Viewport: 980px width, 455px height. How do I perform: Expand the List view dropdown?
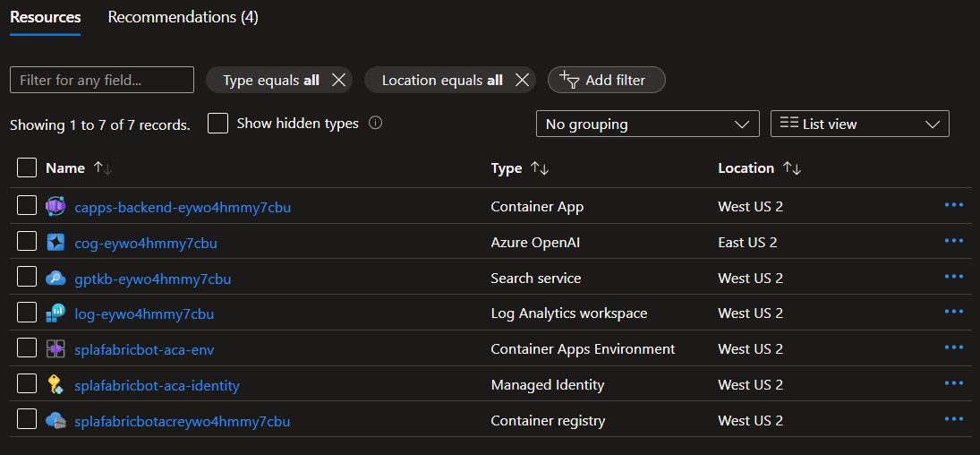click(x=859, y=124)
